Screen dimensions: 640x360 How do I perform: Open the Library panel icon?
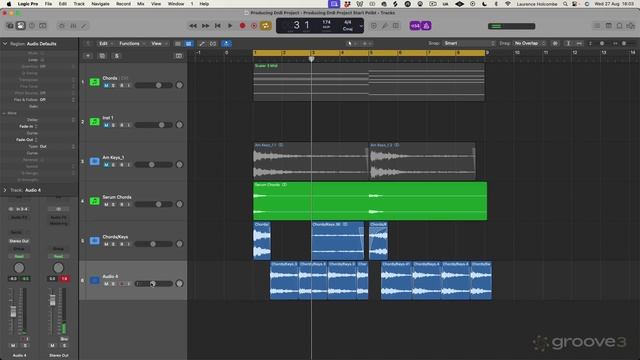(10, 26)
